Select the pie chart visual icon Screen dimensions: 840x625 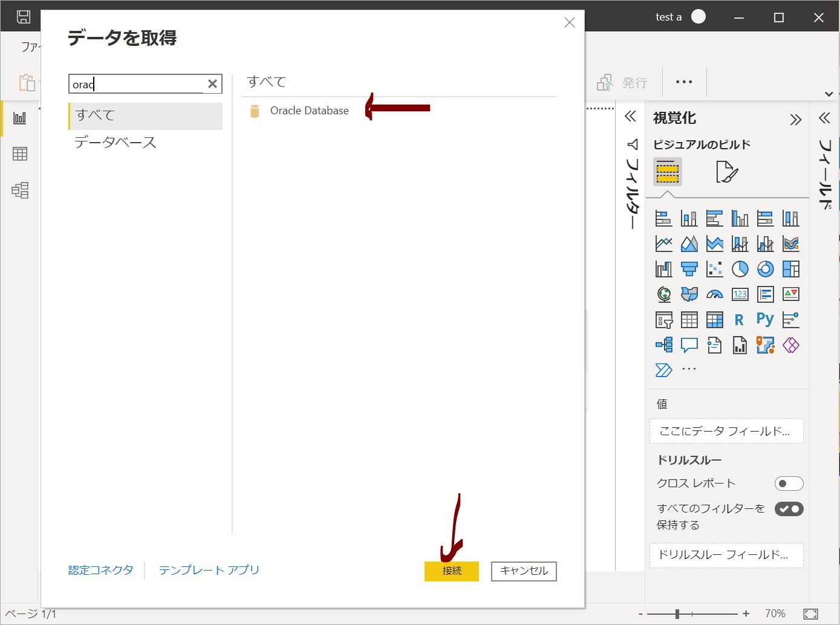tap(740, 269)
